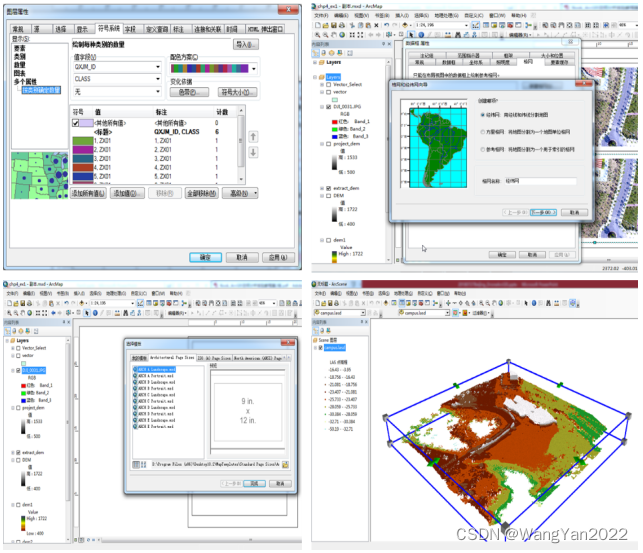Click Open folder icon in template ArcMap toolbar
The image size is (643, 553).
(x=16, y=303)
